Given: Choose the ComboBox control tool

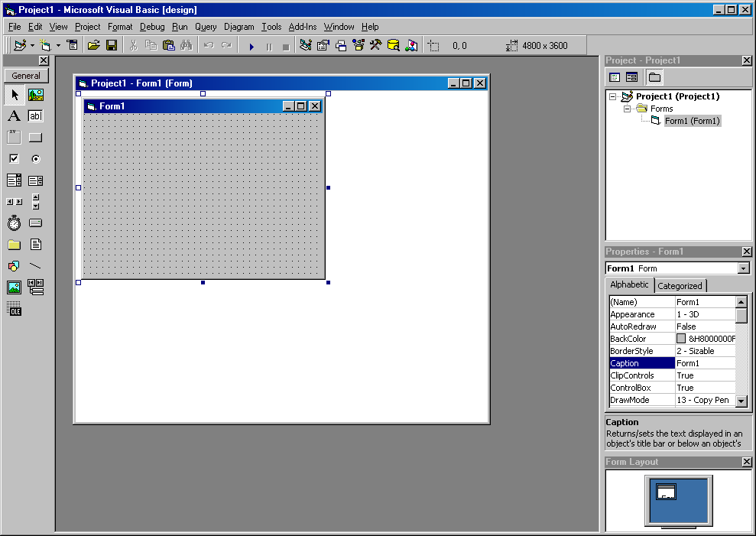Looking at the screenshot, I should click(x=15, y=180).
